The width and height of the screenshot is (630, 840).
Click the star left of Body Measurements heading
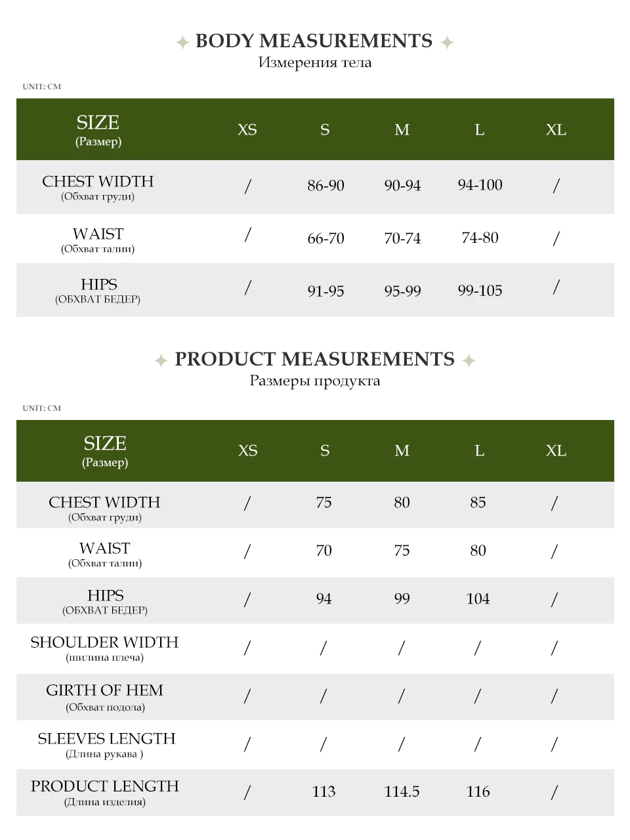click(182, 43)
